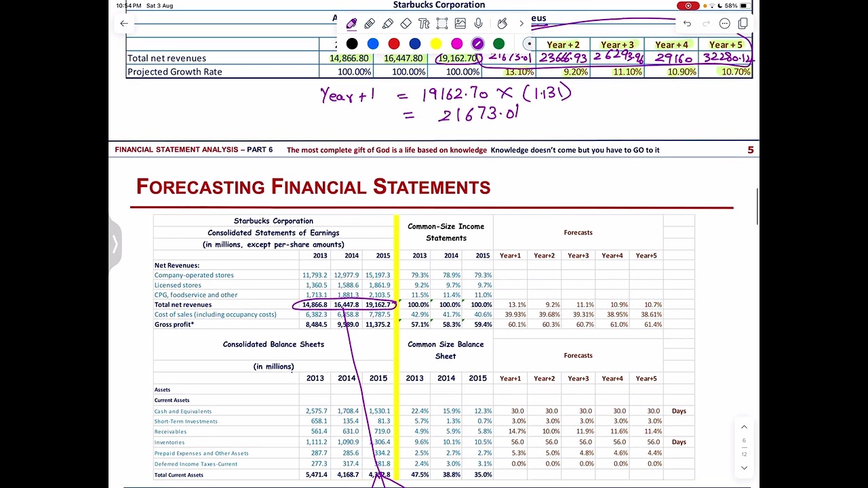Click Cost of sales (including occupancy costs)
Screen dimensions: 868x488
215,314
